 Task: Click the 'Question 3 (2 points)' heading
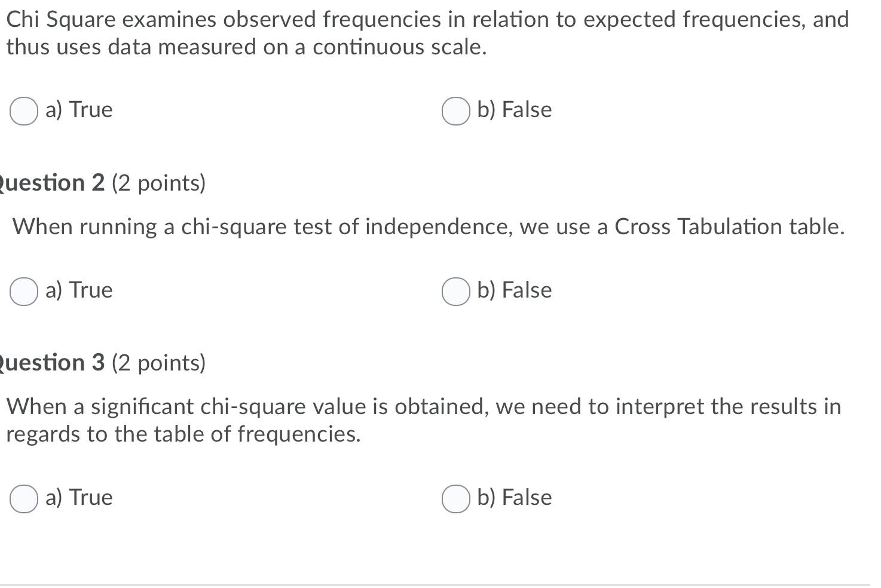click(102, 363)
